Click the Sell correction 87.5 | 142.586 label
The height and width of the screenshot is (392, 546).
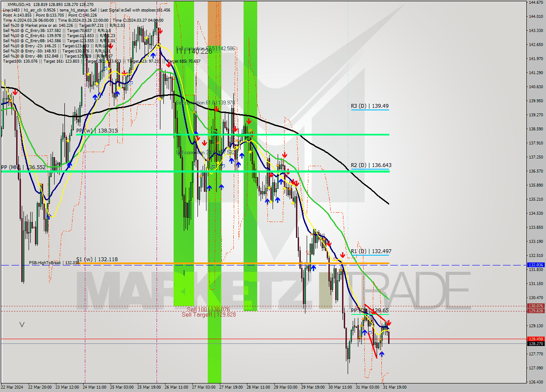pyautogui.click(x=205, y=49)
